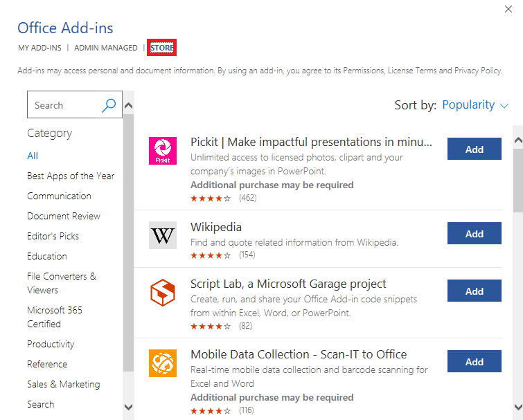Click category list scrollbar thumb

tap(128, 243)
